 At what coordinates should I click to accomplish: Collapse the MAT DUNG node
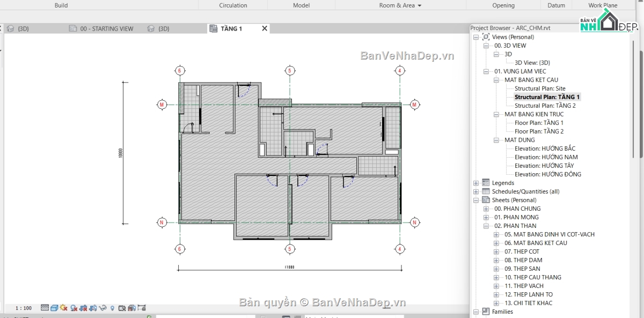[x=496, y=140]
